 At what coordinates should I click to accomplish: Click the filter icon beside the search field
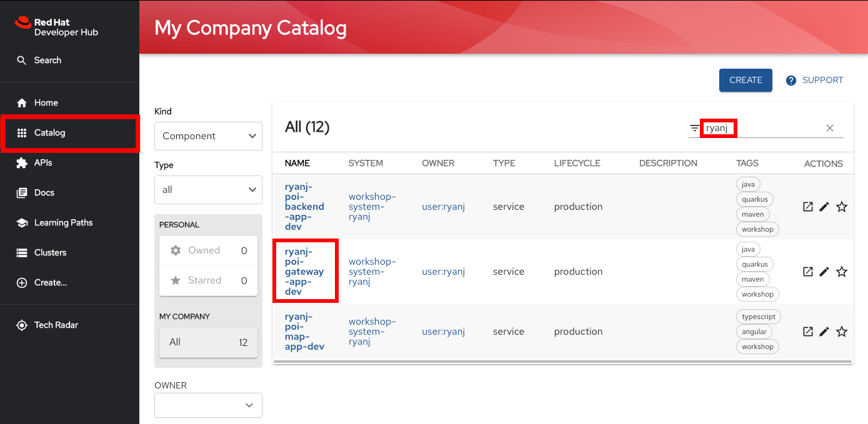(694, 128)
